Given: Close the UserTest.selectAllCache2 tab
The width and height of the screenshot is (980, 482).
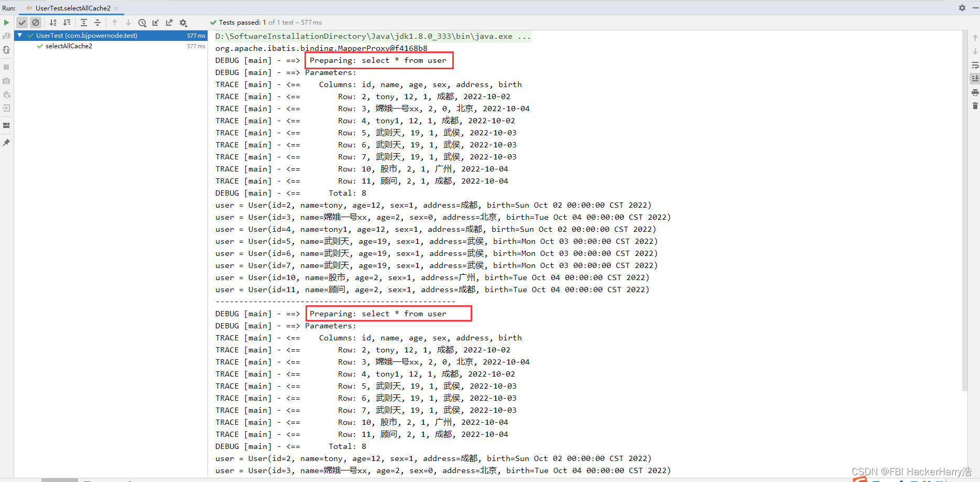Looking at the screenshot, I should (x=116, y=8).
